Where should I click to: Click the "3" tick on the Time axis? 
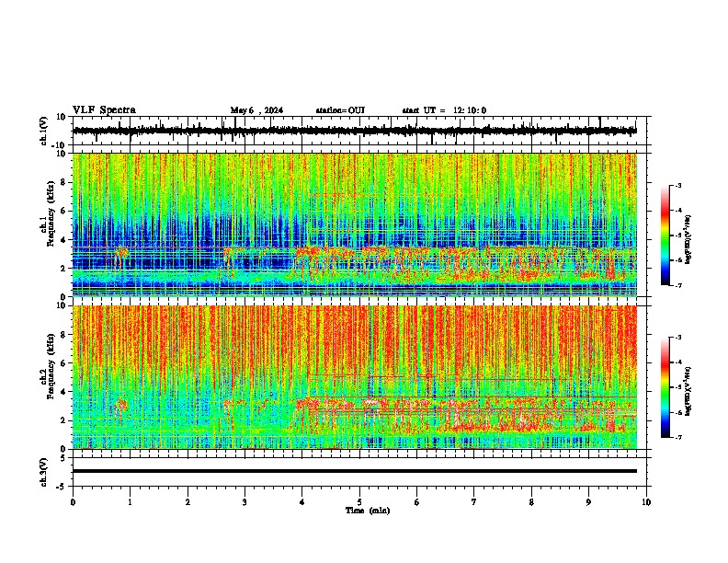click(245, 502)
